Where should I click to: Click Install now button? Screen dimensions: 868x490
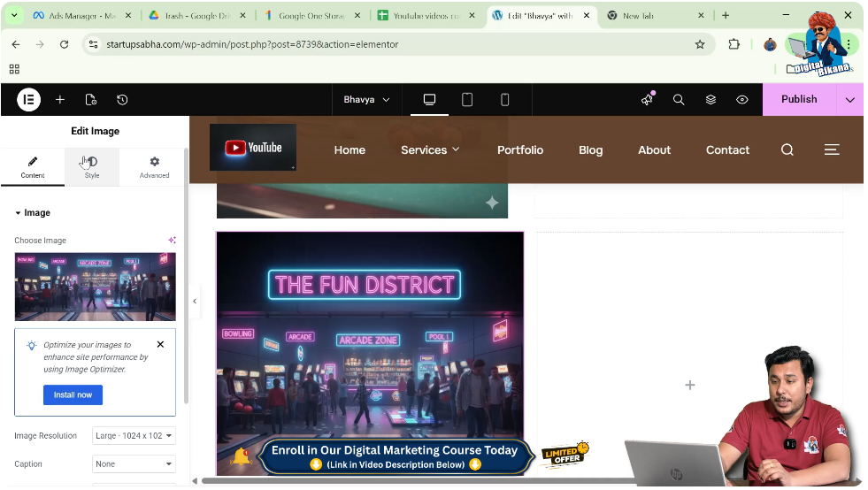73,394
